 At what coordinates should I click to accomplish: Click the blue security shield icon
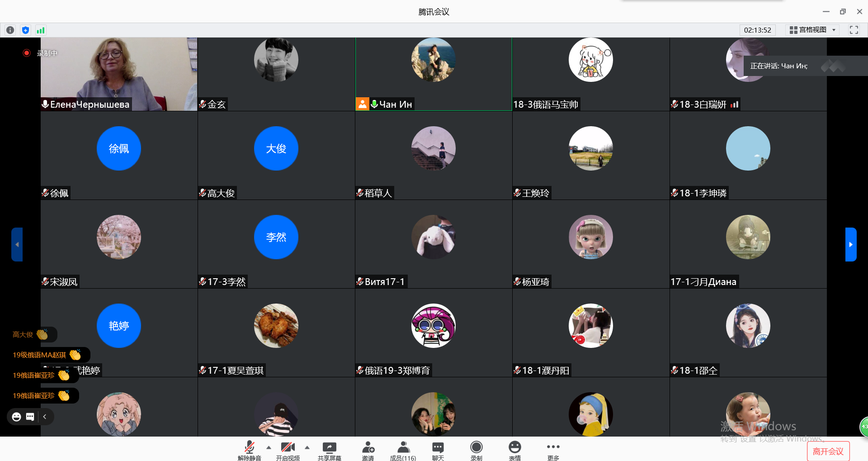pyautogui.click(x=25, y=30)
